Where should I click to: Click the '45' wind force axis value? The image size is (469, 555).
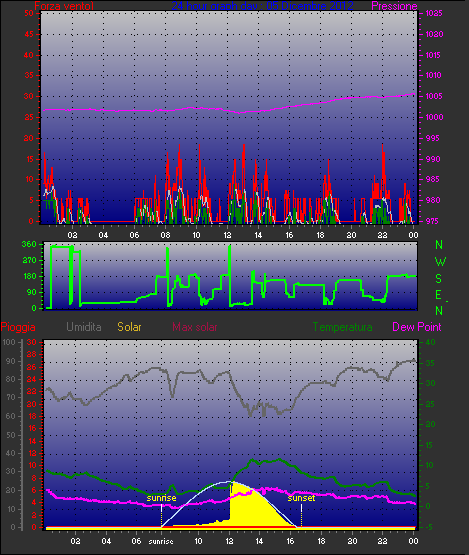click(29, 34)
